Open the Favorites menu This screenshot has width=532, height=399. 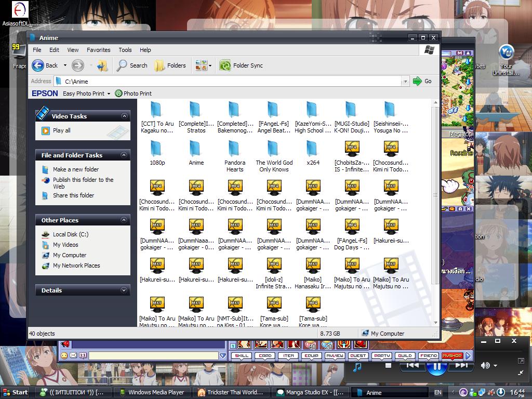click(98, 50)
